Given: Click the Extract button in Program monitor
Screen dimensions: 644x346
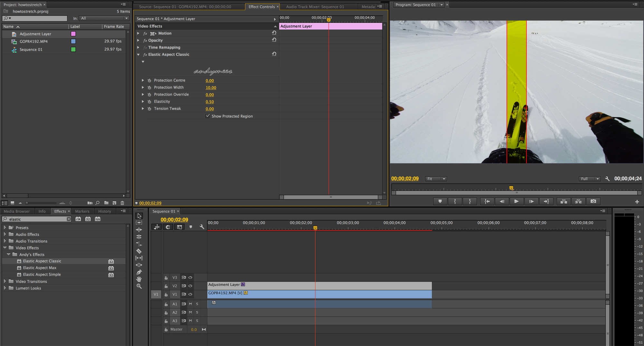Looking at the screenshot, I should (x=578, y=201).
